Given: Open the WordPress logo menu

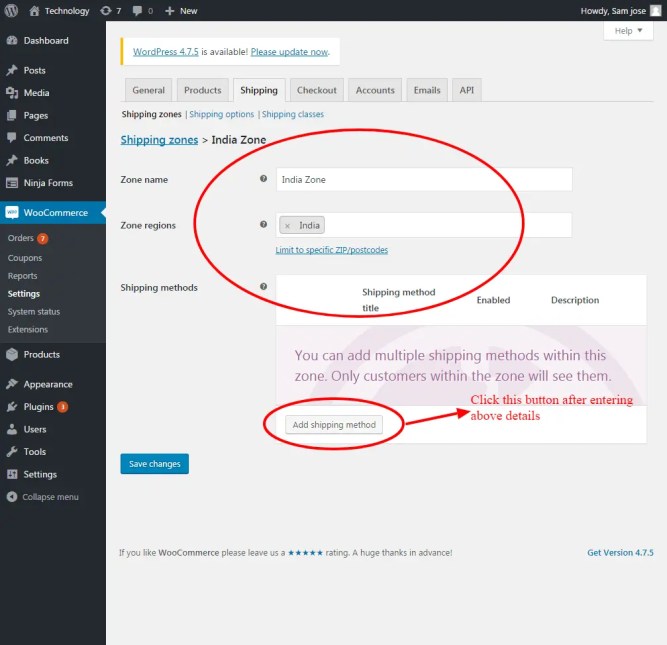Looking at the screenshot, I should point(11,11).
